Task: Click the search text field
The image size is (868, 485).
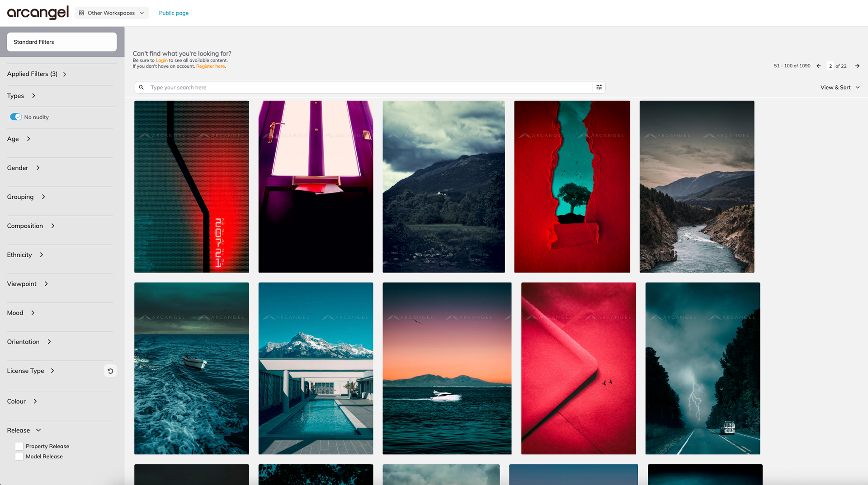Action: click(x=370, y=87)
